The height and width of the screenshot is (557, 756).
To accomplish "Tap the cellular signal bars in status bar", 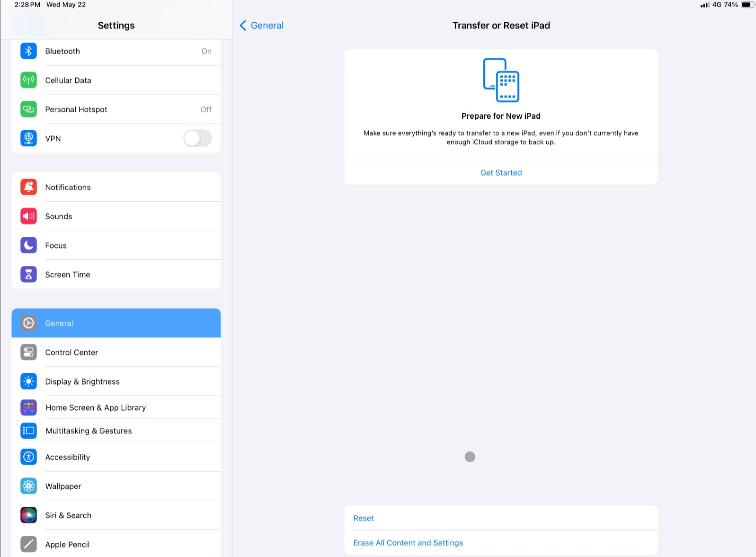I will (705, 5).
